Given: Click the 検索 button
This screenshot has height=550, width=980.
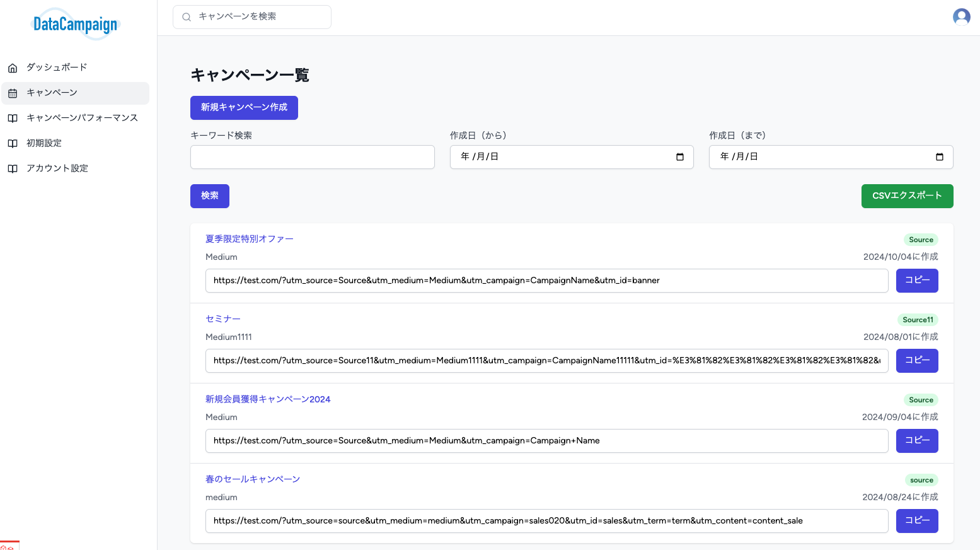Looking at the screenshot, I should tap(210, 196).
